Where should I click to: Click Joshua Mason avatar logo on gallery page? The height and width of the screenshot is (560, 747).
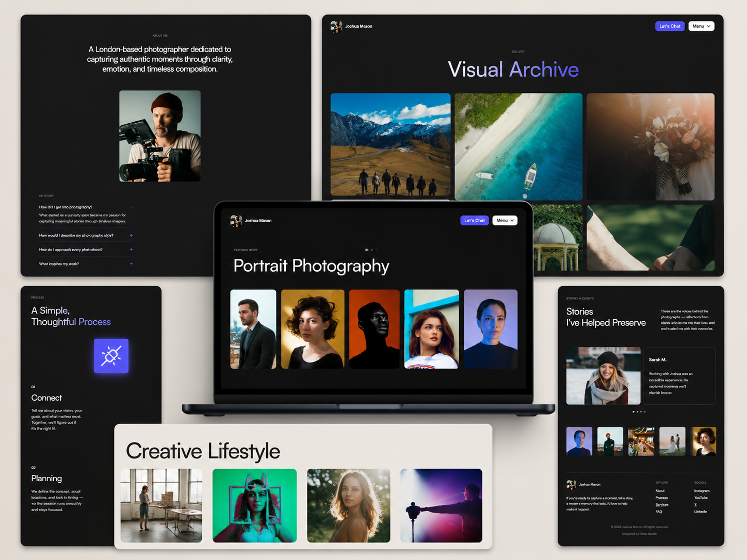click(x=336, y=26)
